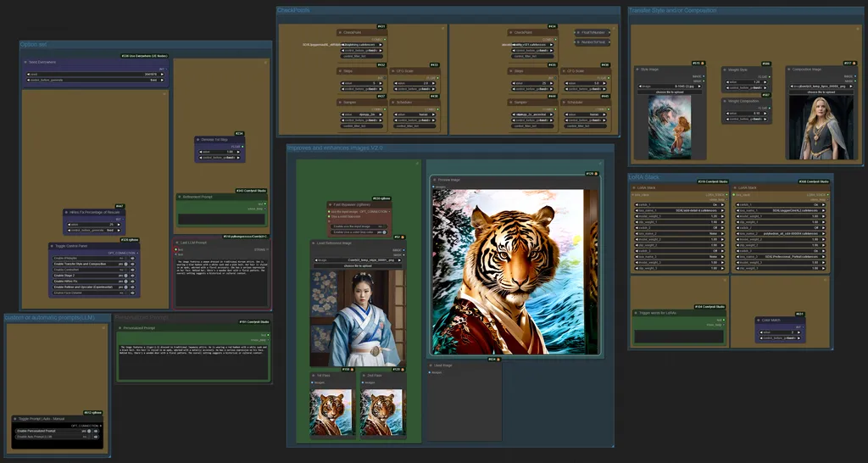Screen dimensions: 868x463
Task: Collapse the Weight Style node title dot
Action: pyautogui.click(x=726, y=70)
